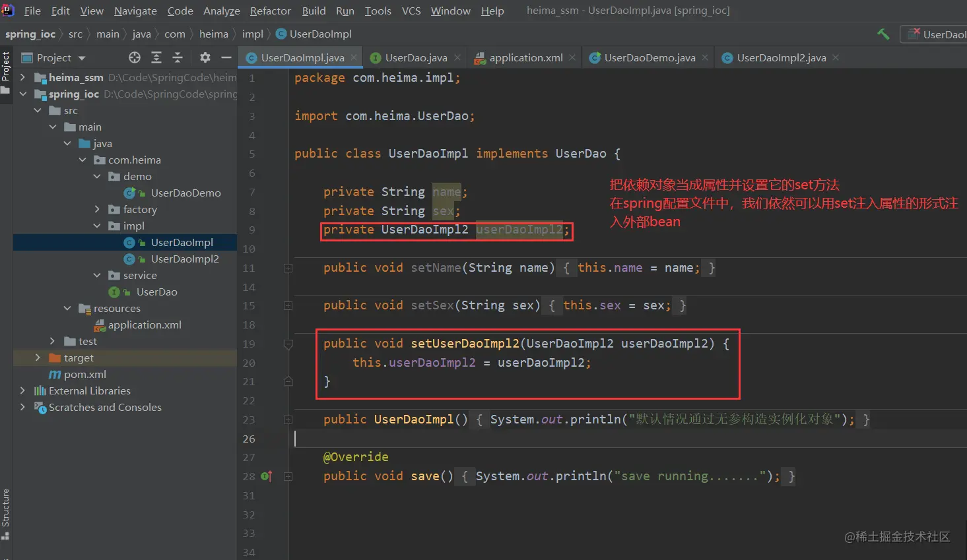Open the Structure tool window stripe

pos(6,513)
